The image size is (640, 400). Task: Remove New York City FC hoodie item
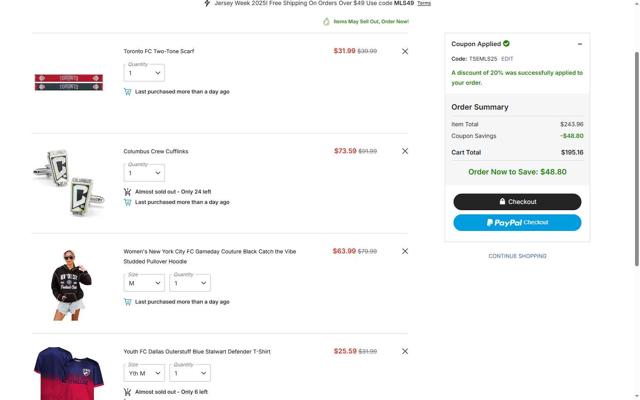click(405, 251)
